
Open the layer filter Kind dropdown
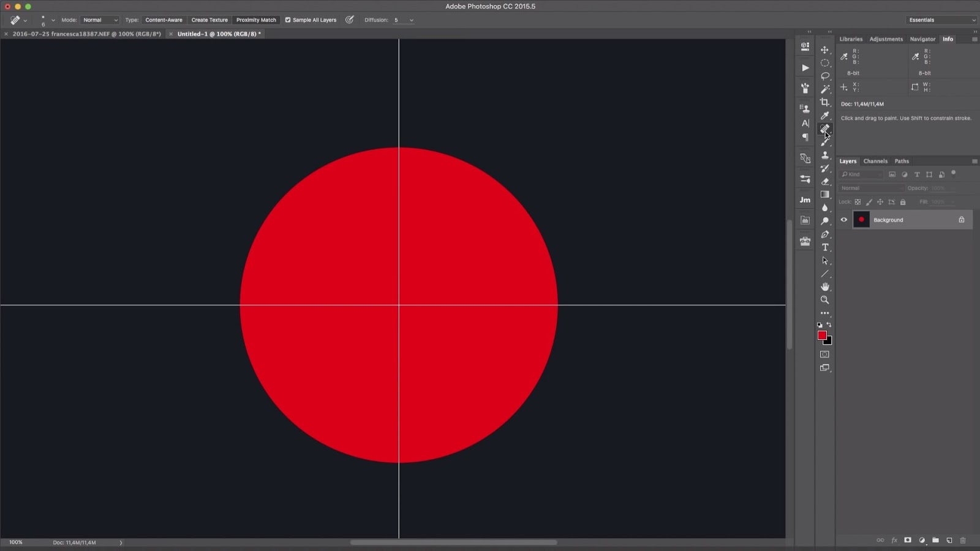point(861,174)
